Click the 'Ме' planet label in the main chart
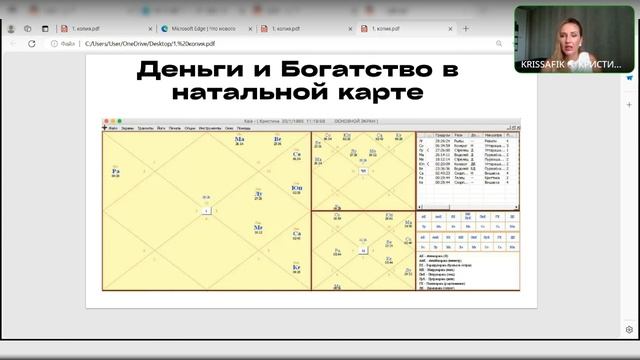The height and width of the screenshot is (360, 640). (258, 228)
